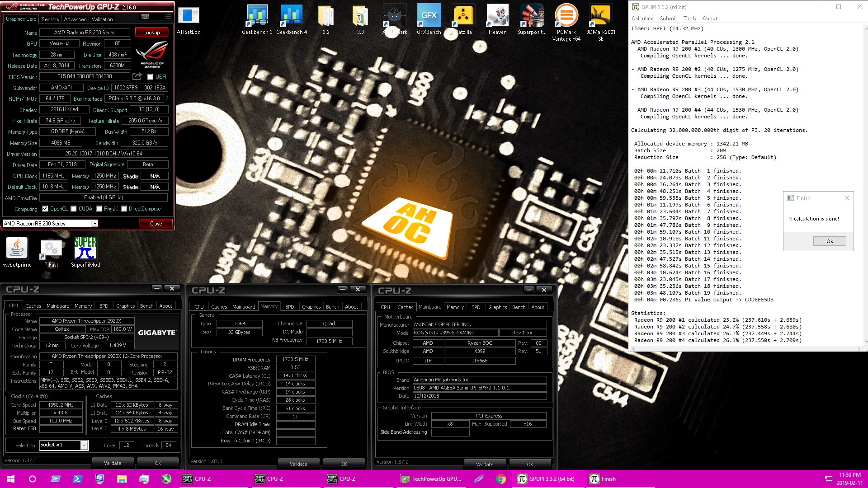
Task: Select DRAM Frequency field in CPU-Z Memory
Action: tap(295, 360)
